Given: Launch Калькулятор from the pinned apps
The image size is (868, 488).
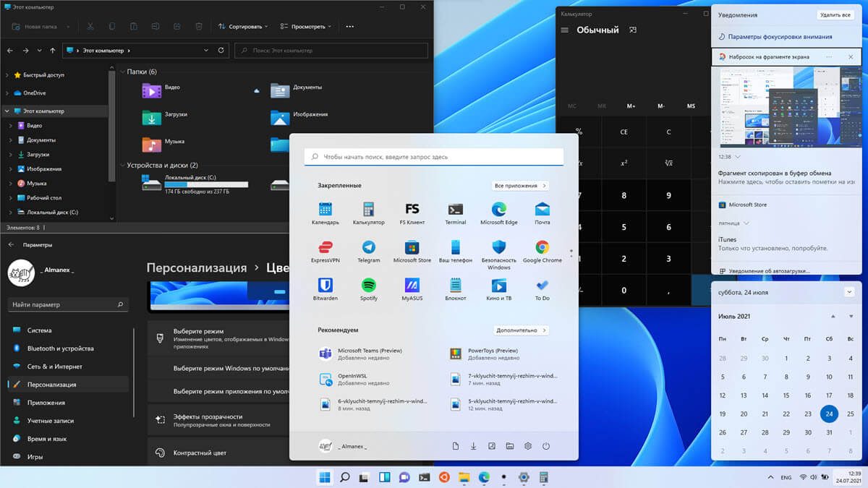Looking at the screenshot, I should [369, 213].
